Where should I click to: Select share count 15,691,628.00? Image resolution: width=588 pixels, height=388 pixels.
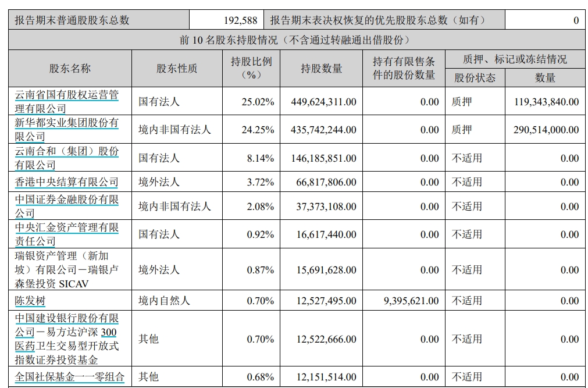(326, 270)
